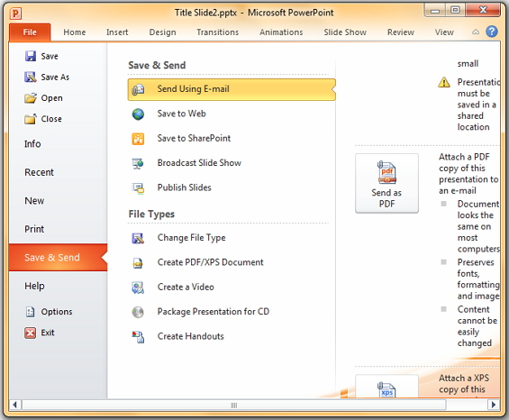Go to the Transitions tab
509x420 pixels.
(217, 32)
